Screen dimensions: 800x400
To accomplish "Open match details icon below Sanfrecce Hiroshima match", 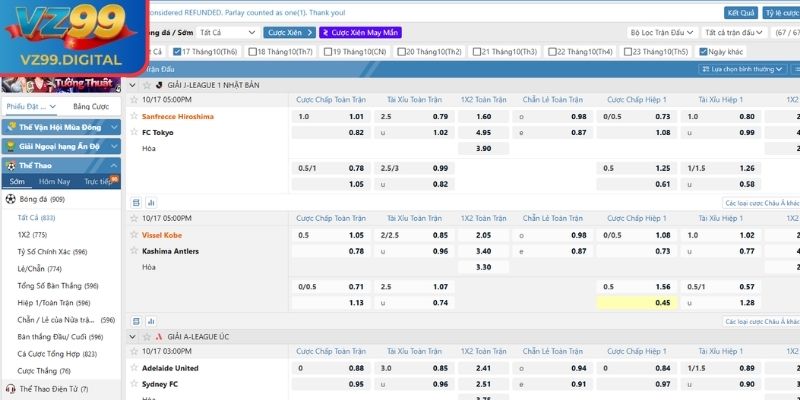I will 136,203.
